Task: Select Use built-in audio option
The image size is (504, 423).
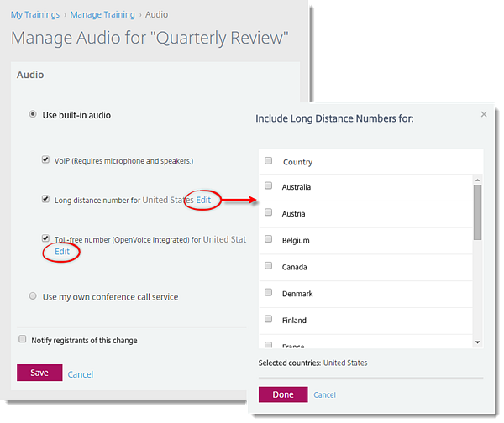Action: point(33,115)
